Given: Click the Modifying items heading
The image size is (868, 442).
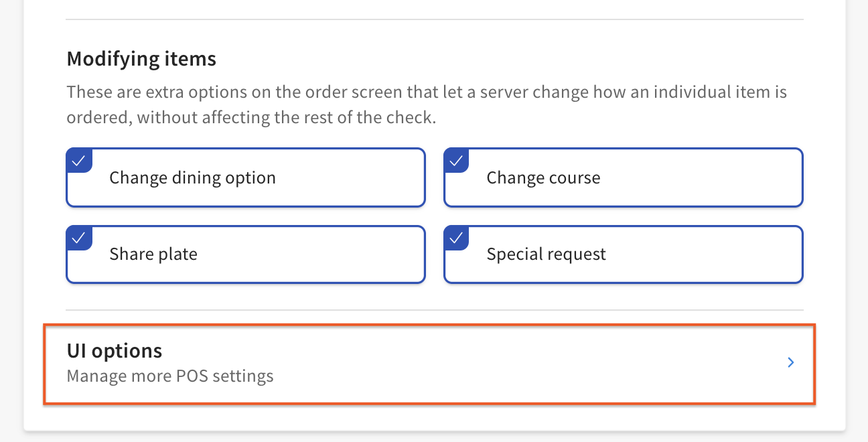Looking at the screenshot, I should tap(141, 59).
